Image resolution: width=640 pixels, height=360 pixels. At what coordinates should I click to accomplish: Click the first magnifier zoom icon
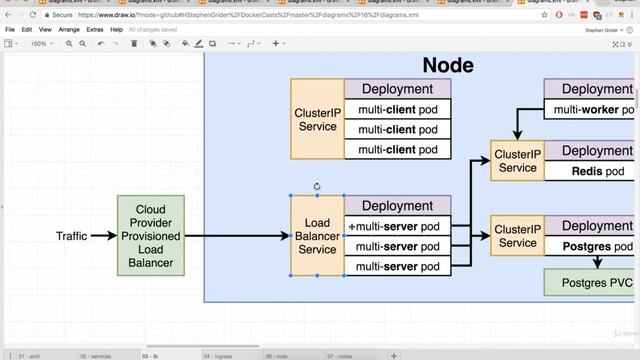click(x=69, y=43)
